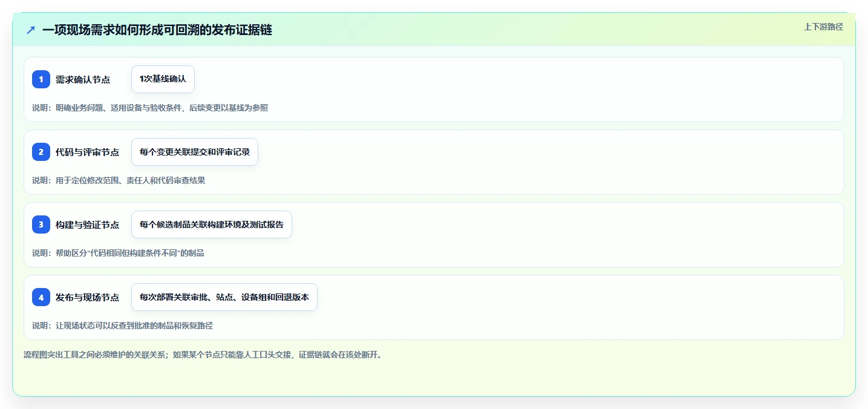Image resolution: width=868 pixels, height=409 pixels.
Task: Click the 构建与验证节点 heading
Action: coord(87,224)
